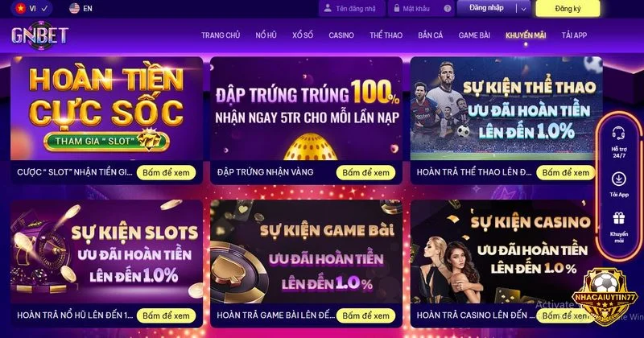Select the THỂ THAO menu item
Viewport: 644px width, 338px height.
pyautogui.click(x=386, y=35)
